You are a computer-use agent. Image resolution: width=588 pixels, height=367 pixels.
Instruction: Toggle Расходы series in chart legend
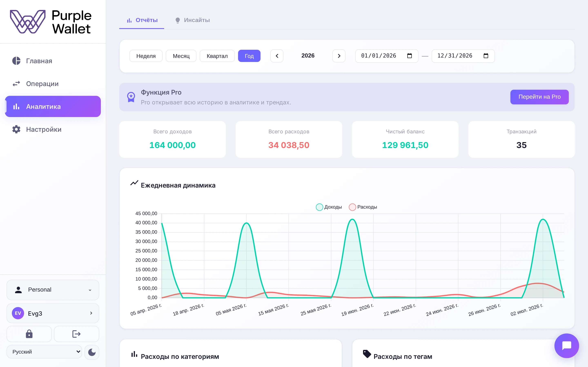[363, 207]
